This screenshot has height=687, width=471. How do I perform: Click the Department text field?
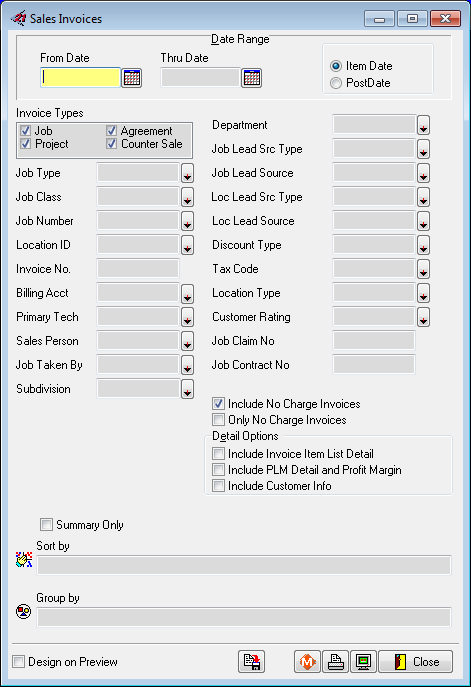[374, 124]
